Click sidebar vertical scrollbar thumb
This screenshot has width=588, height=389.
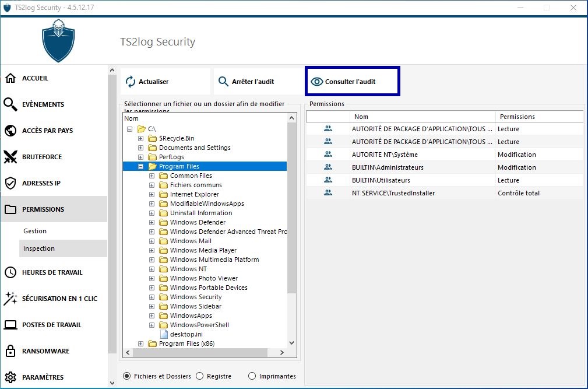point(112,214)
